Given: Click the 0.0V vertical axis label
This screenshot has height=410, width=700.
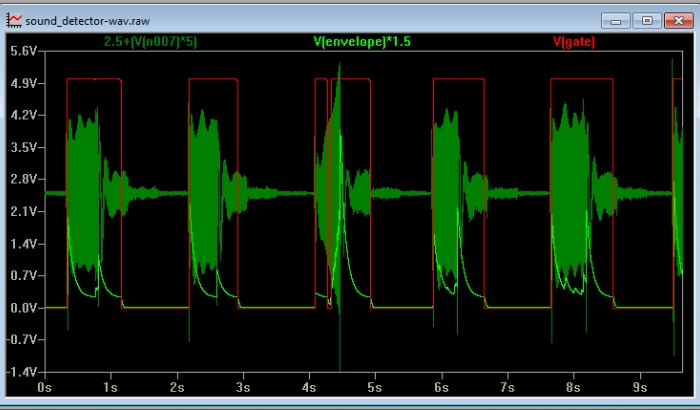Looking at the screenshot, I should [x=23, y=308].
